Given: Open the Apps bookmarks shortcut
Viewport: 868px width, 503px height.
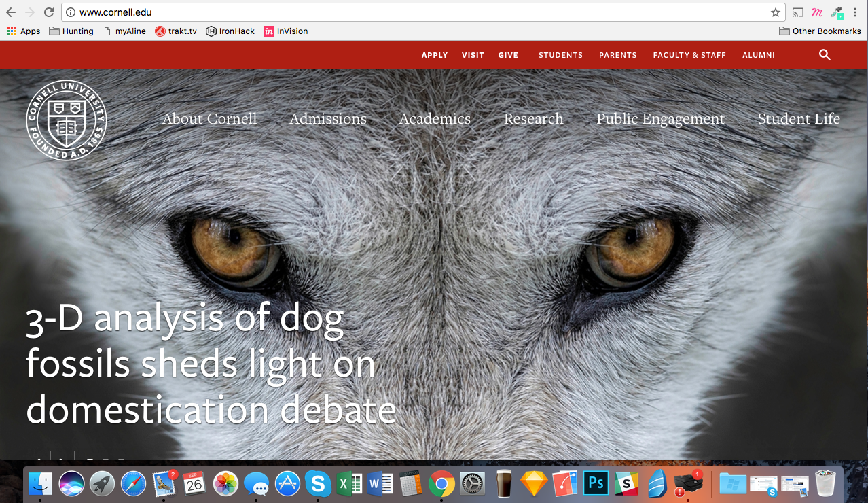Looking at the screenshot, I should [x=24, y=31].
